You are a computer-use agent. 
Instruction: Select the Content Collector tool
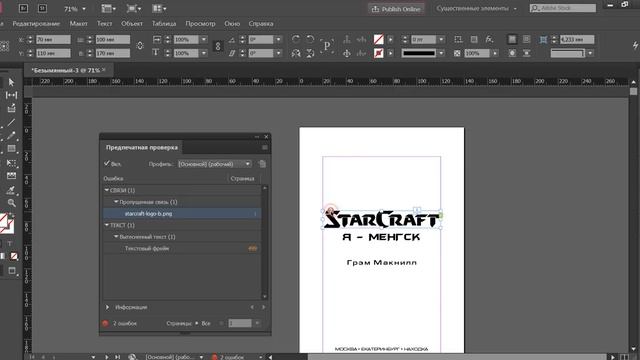(11, 108)
